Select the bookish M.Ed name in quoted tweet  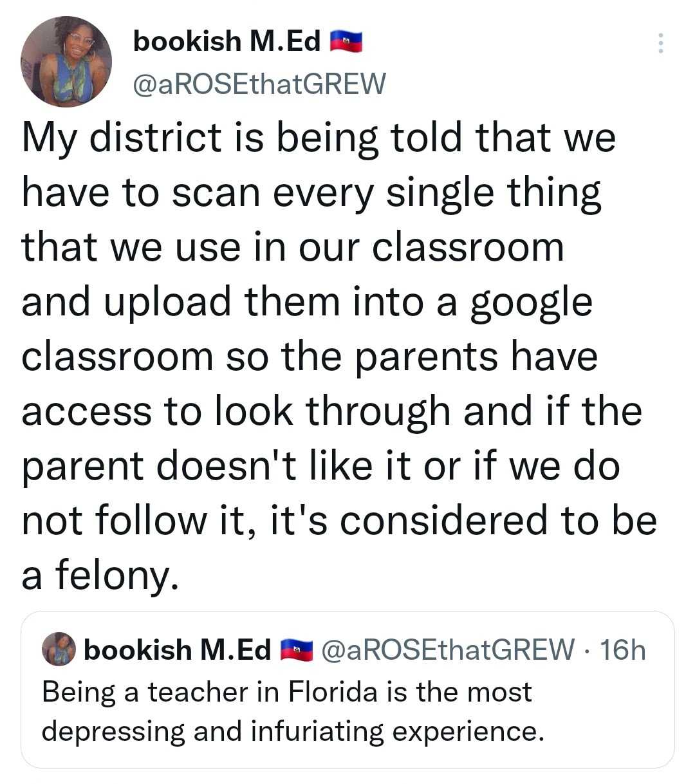coord(177,649)
